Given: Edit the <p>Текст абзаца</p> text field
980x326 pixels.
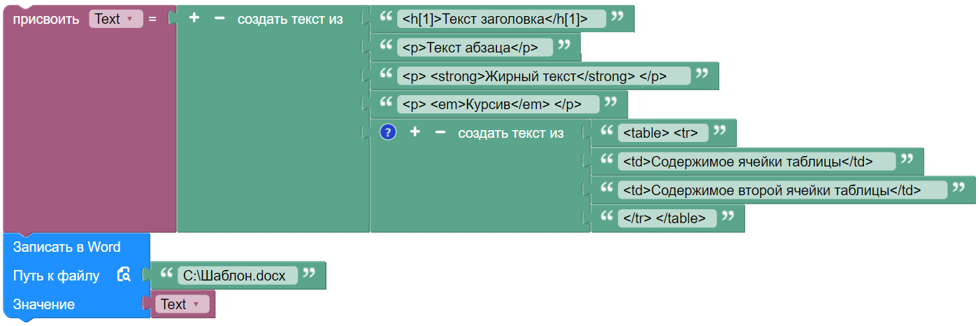Looking at the screenshot, I should (x=475, y=48).
